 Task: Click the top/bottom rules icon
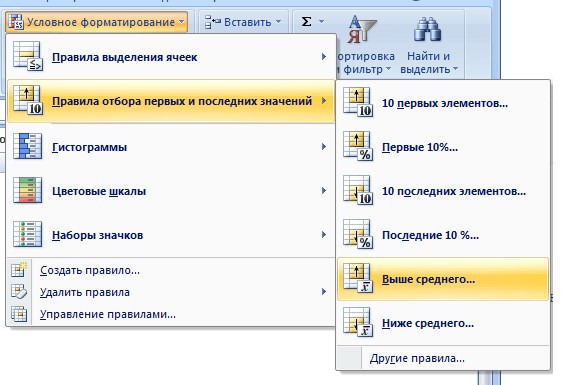coord(28,100)
